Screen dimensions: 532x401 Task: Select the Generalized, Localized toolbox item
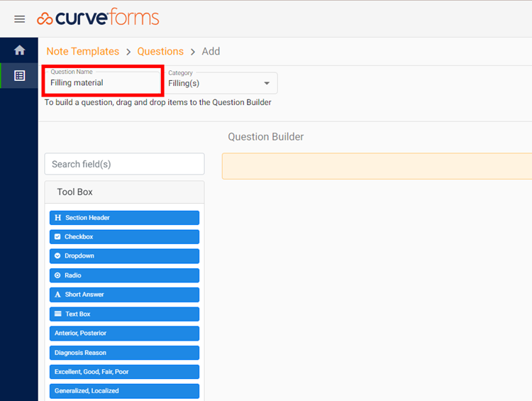pos(125,391)
